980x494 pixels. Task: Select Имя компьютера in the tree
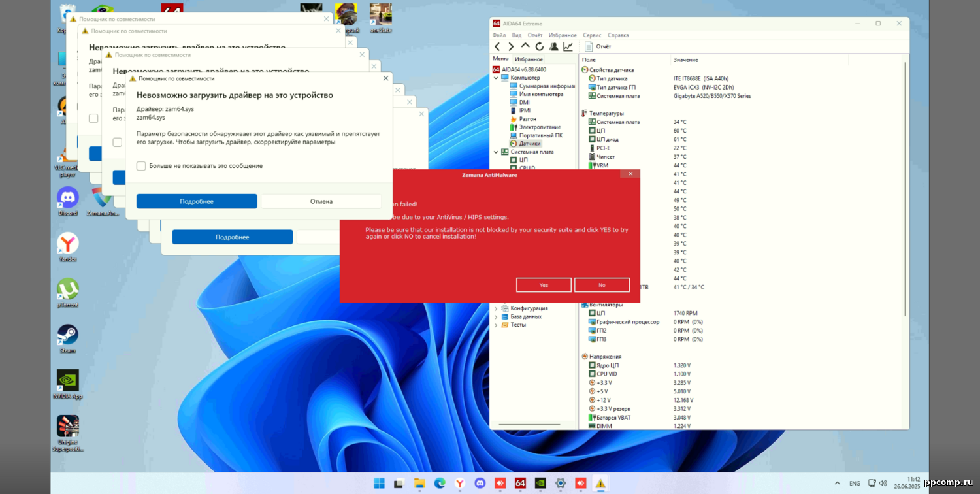[x=536, y=94]
